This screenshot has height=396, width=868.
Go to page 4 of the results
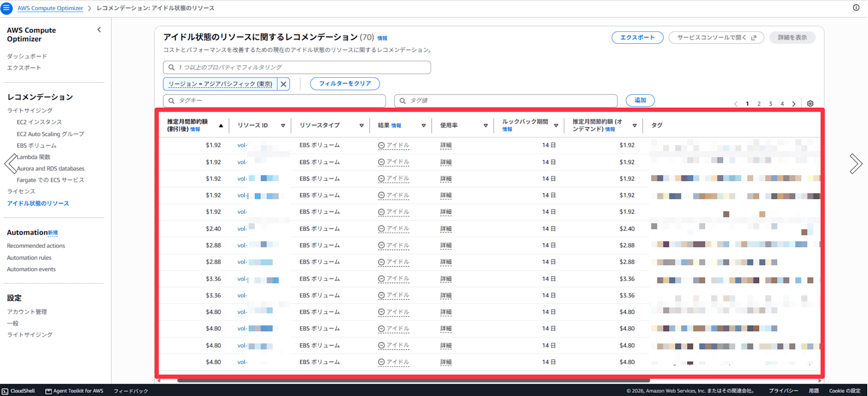pos(782,104)
